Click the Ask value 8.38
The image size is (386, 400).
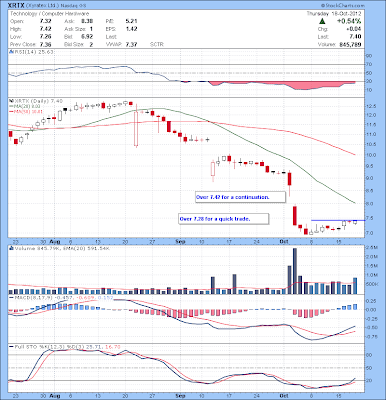(87, 21)
